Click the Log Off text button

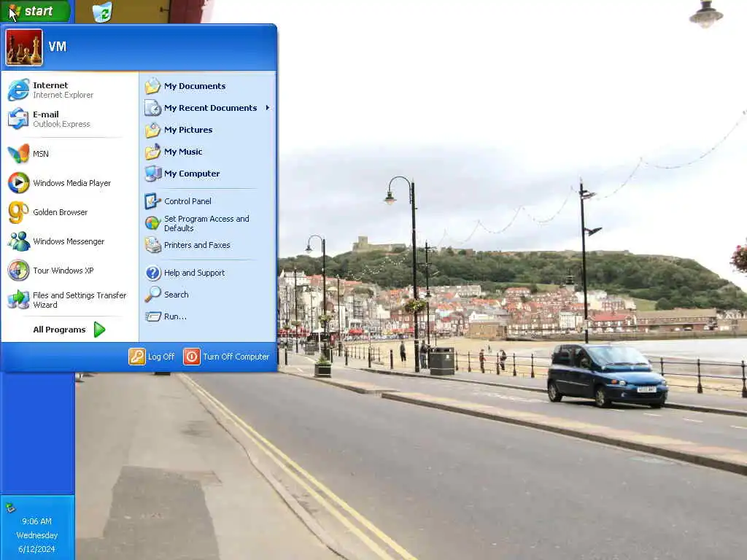[161, 357]
